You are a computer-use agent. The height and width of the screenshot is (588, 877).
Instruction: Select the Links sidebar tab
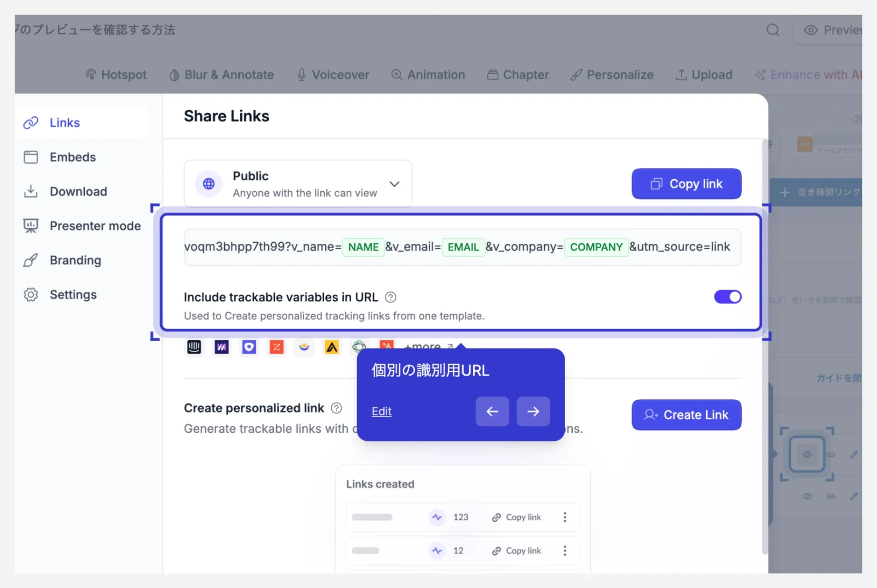[82, 122]
